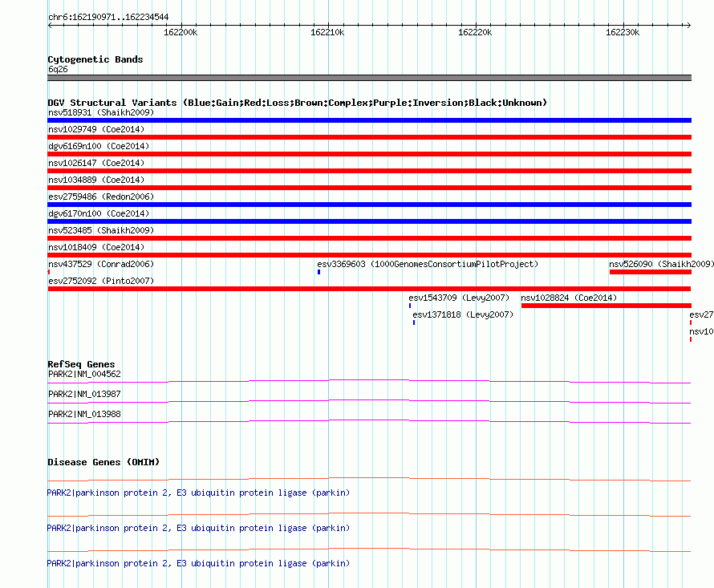This screenshot has width=714, height=588.
Task: Click the blue gain bar under nsv518931
Action: pyautogui.click(x=369, y=120)
